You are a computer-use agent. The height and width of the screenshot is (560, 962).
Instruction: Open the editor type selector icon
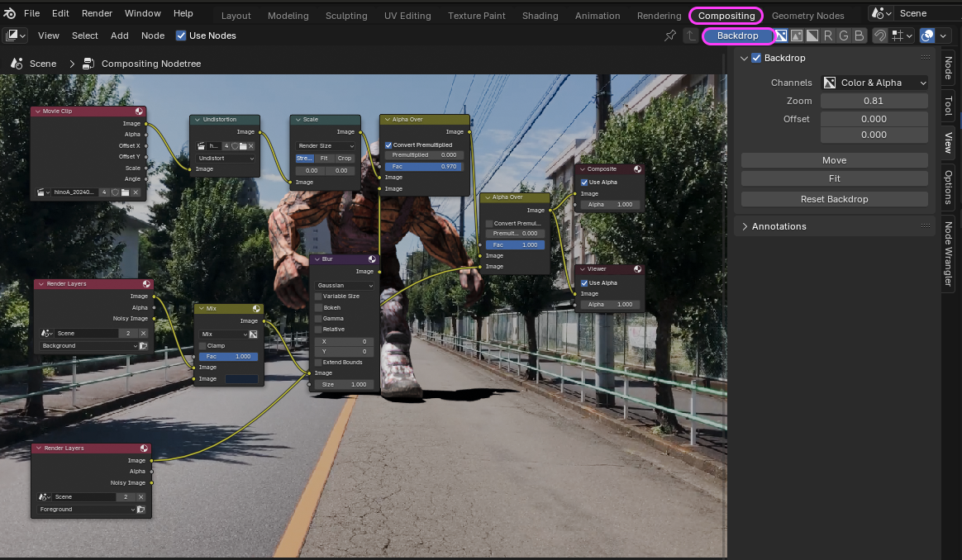(x=16, y=36)
